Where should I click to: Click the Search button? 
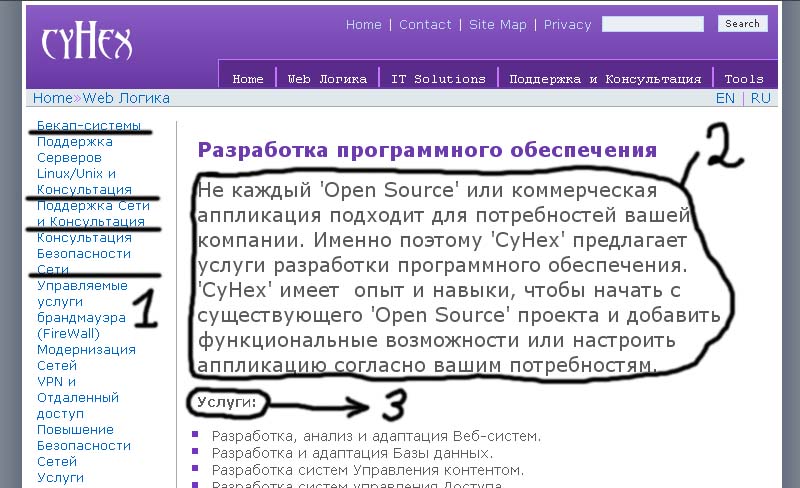click(742, 23)
